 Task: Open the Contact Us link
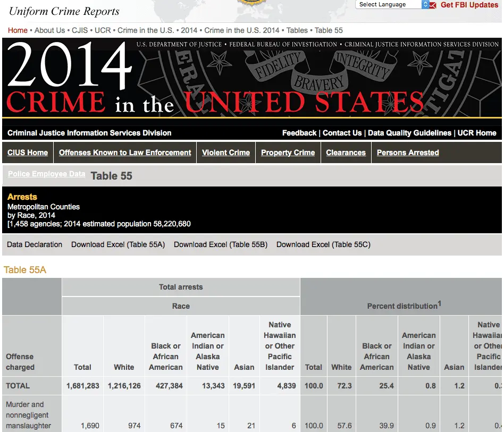point(342,133)
